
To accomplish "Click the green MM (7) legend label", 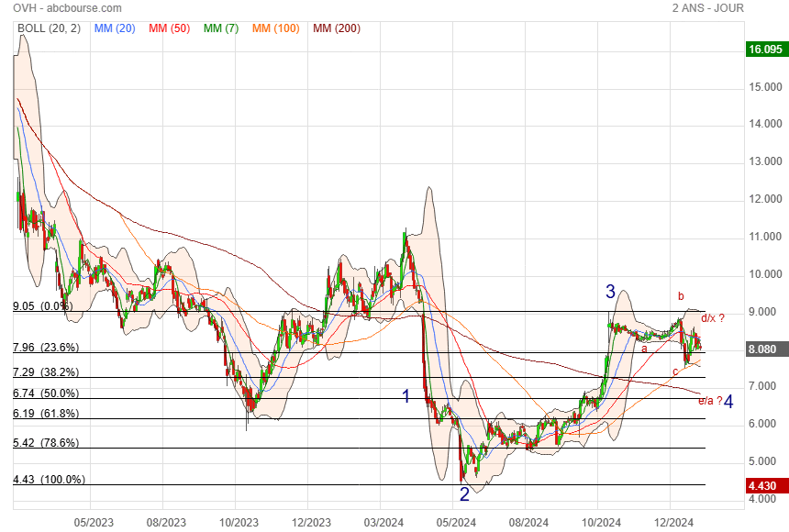I will click(221, 28).
